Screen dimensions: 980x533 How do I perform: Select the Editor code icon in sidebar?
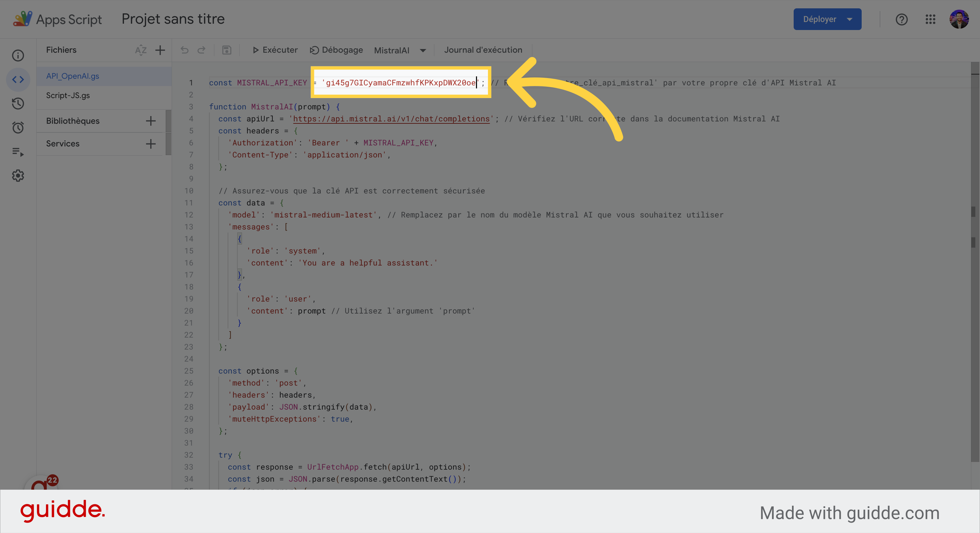click(x=18, y=80)
